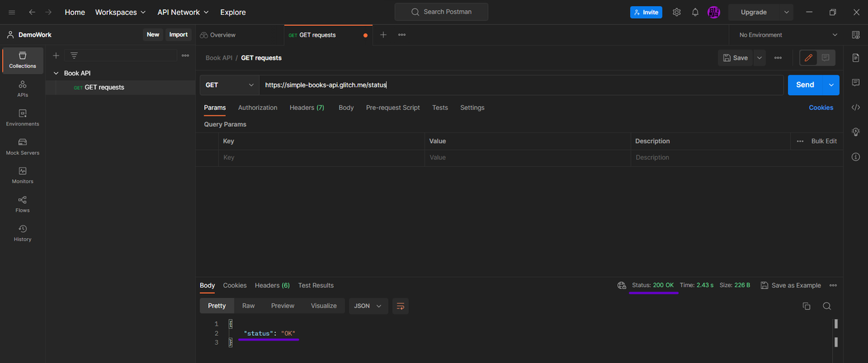Go forward with the right arrow

coord(49,12)
